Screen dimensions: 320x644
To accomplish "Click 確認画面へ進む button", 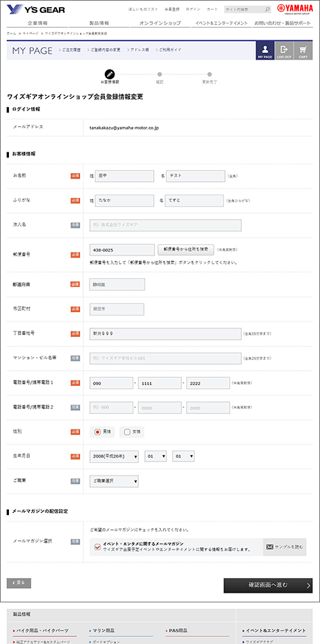I will pos(268,585).
